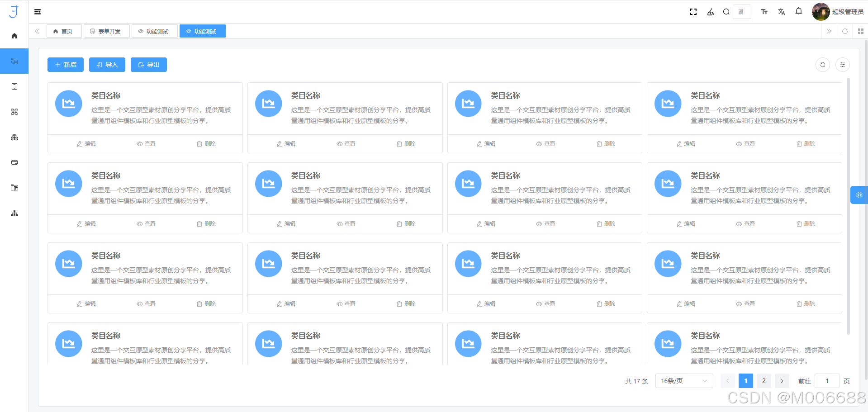Viewport: 868px width, 412px height.
Task: Go to next page with pagination arrow
Action: (782, 381)
